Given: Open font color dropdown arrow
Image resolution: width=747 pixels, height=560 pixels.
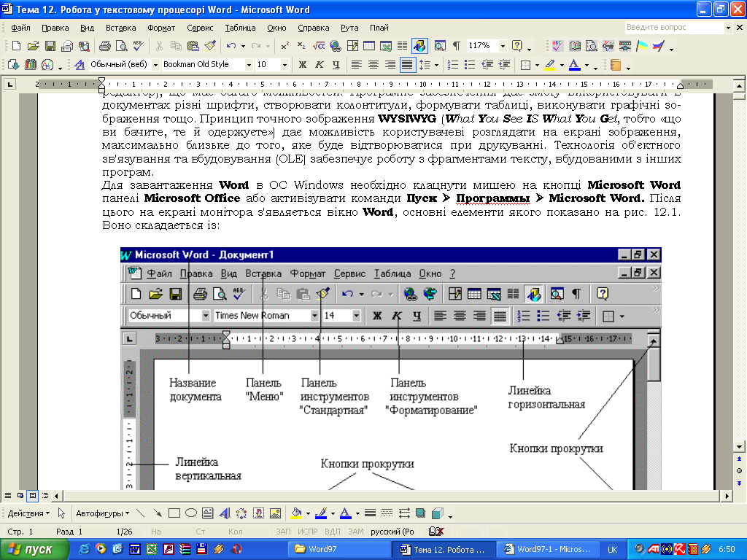Looking at the screenshot, I should tap(587, 65).
